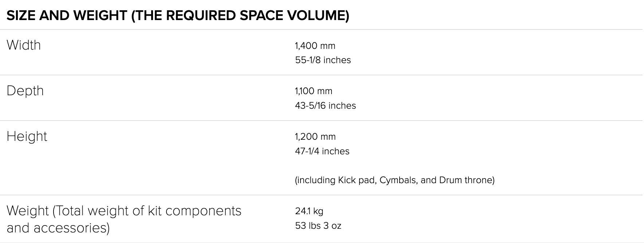Click the 43-5/16 inches depth value
The image size is (644, 243).
[x=325, y=105]
